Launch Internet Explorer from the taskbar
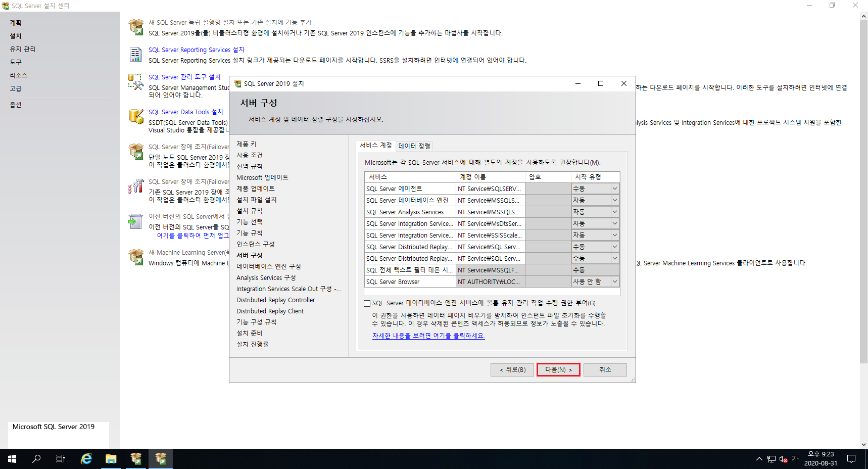 pos(86,459)
